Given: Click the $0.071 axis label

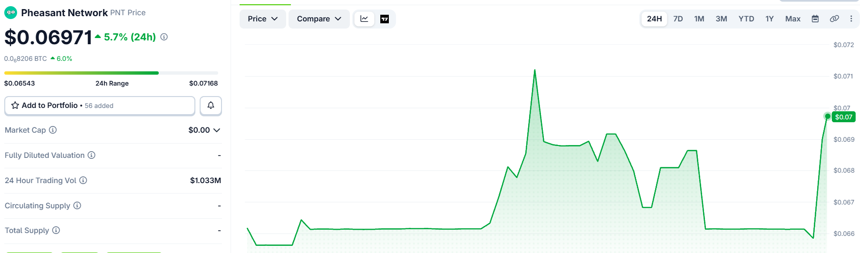Looking at the screenshot, I should click(843, 76).
